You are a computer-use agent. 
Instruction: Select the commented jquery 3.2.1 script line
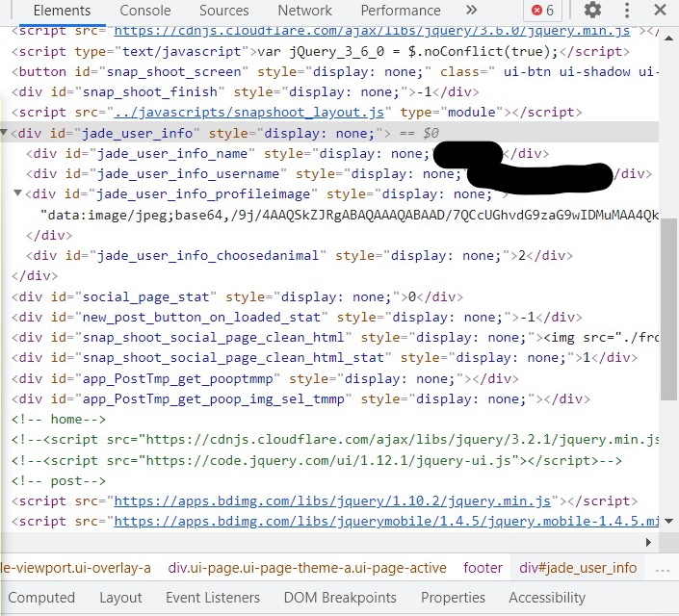(335, 440)
